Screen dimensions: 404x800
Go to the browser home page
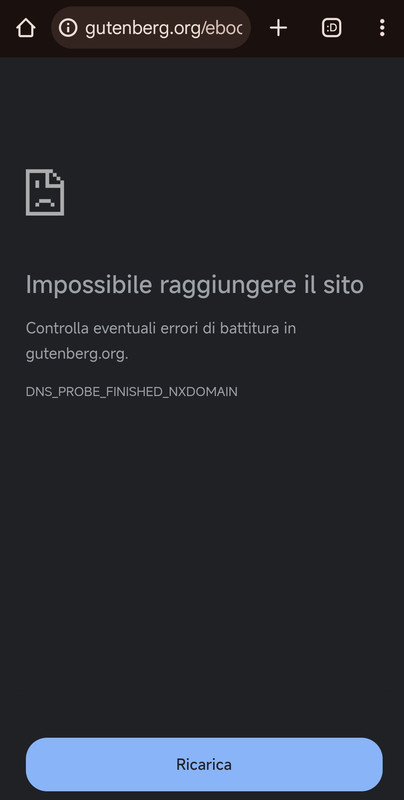26,28
